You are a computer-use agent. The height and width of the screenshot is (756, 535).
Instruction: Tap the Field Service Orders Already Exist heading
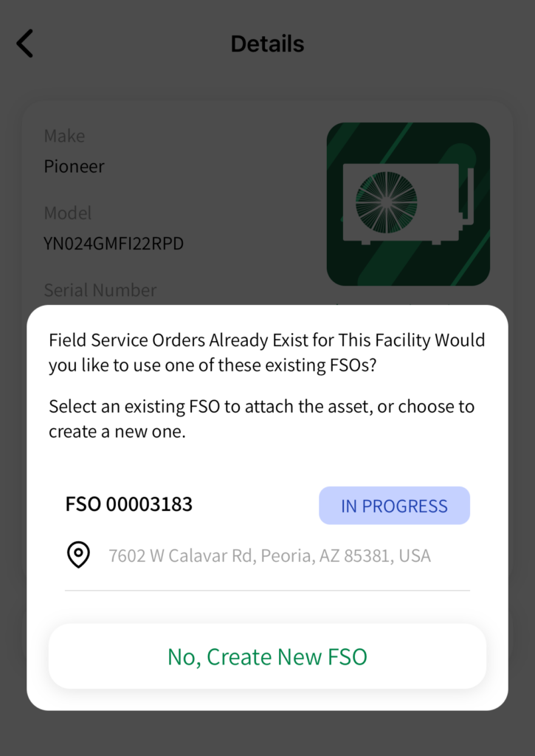266,352
